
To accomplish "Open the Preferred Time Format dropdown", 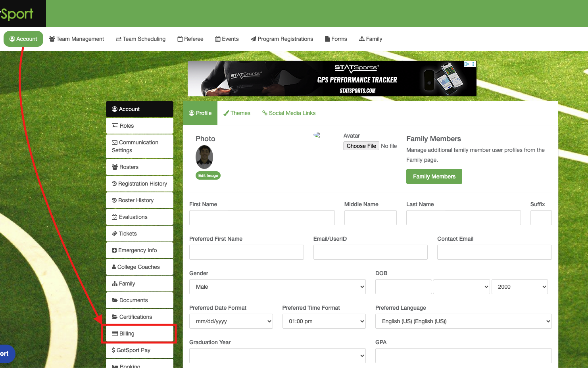I will click(x=324, y=321).
